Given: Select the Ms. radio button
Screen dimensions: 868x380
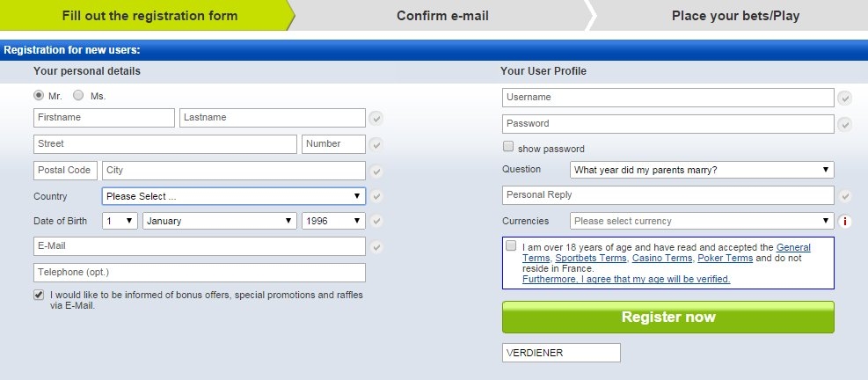Looking at the screenshot, I should point(78,95).
